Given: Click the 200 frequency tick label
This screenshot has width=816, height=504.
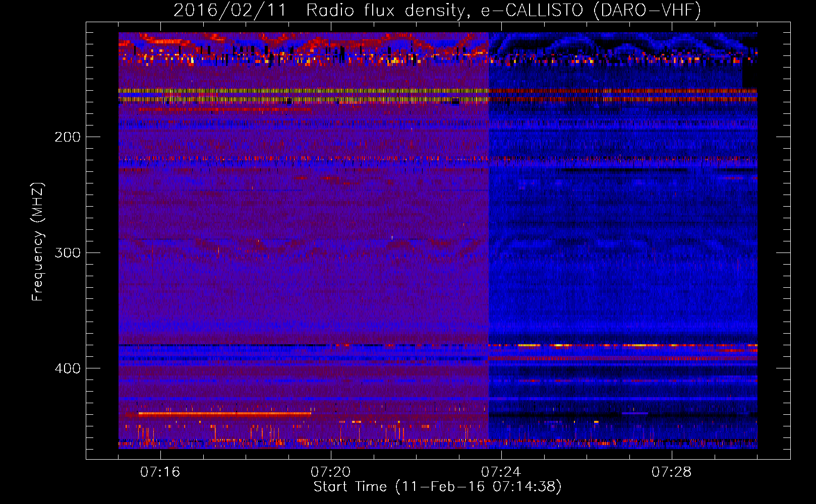Looking at the screenshot, I should (x=68, y=137).
